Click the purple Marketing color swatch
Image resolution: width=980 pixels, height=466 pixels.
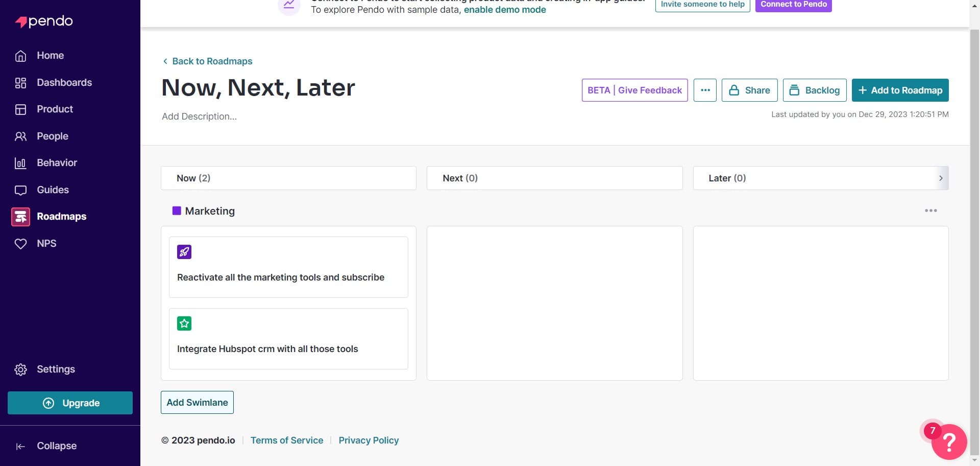coord(177,211)
